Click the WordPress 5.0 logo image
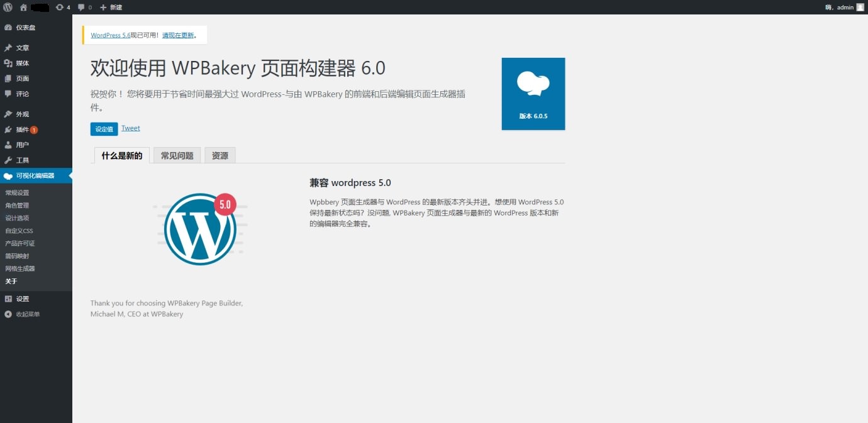The height and width of the screenshot is (423, 868). (x=200, y=228)
